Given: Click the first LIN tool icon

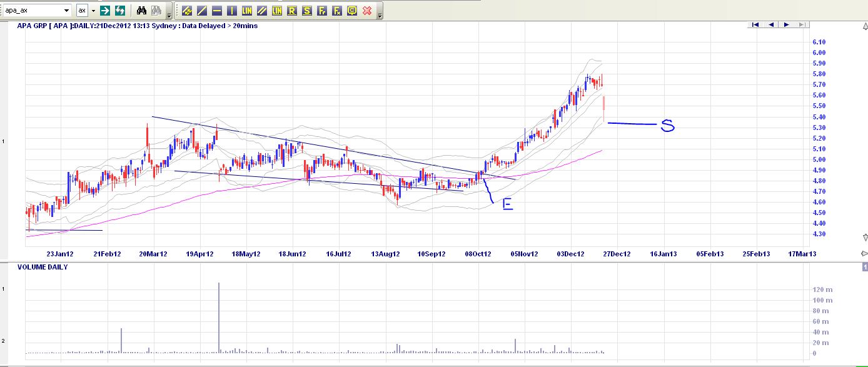Looking at the screenshot, I should (x=247, y=11).
